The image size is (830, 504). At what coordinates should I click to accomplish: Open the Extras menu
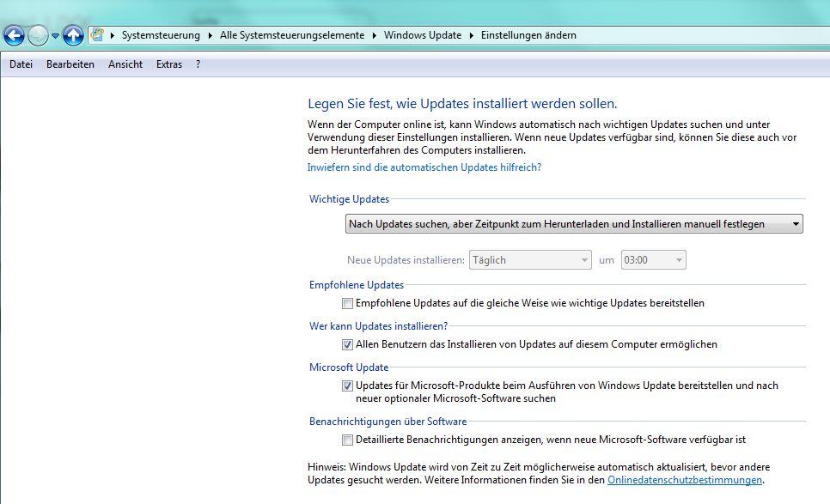tap(169, 64)
